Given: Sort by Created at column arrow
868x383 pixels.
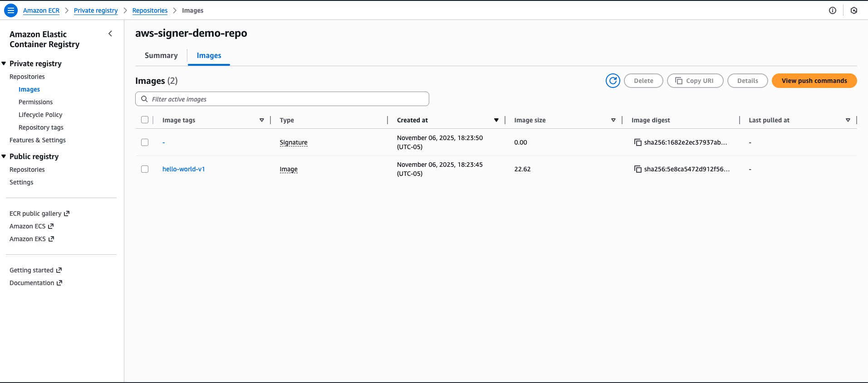Looking at the screenshot, I should [496, 120].
